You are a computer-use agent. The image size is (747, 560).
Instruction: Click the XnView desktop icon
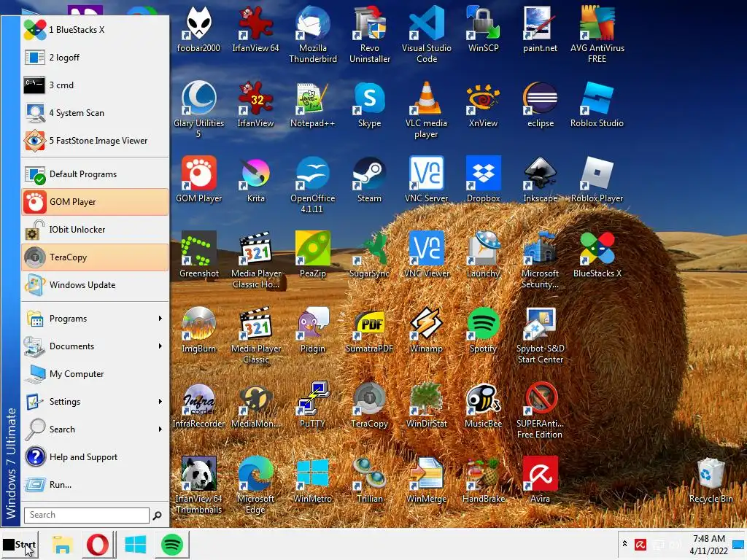(x=483, y=104)
